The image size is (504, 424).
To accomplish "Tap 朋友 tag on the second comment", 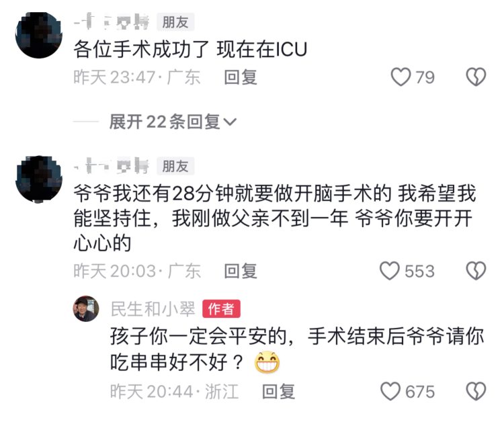I will coord(175,166).
